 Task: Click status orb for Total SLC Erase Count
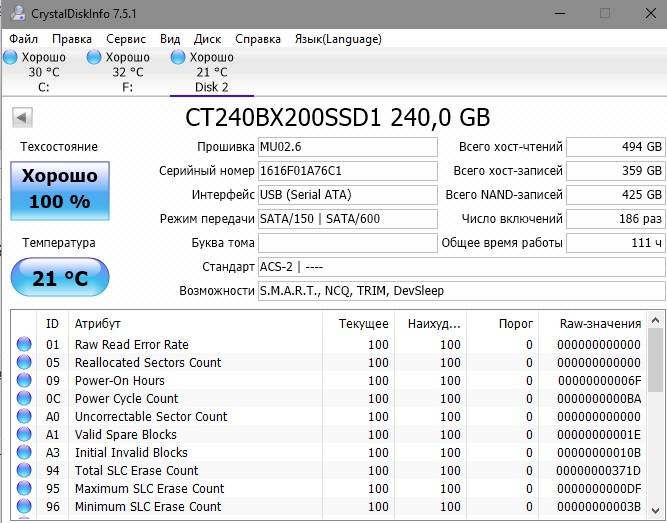pos(24,471)
